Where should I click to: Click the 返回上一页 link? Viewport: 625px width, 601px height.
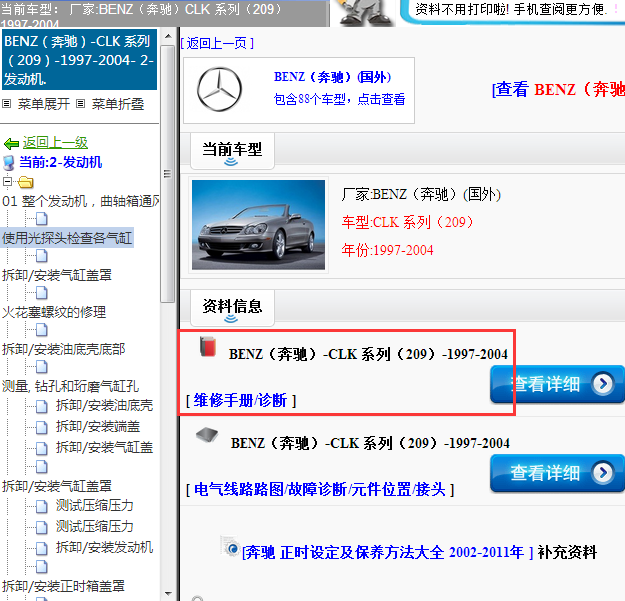[217, 43]
